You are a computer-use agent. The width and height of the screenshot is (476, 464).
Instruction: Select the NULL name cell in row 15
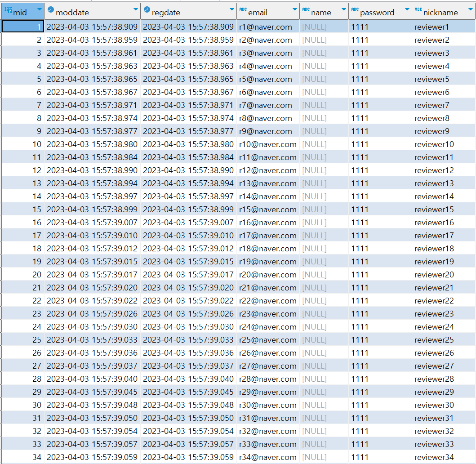pos(324,210)
